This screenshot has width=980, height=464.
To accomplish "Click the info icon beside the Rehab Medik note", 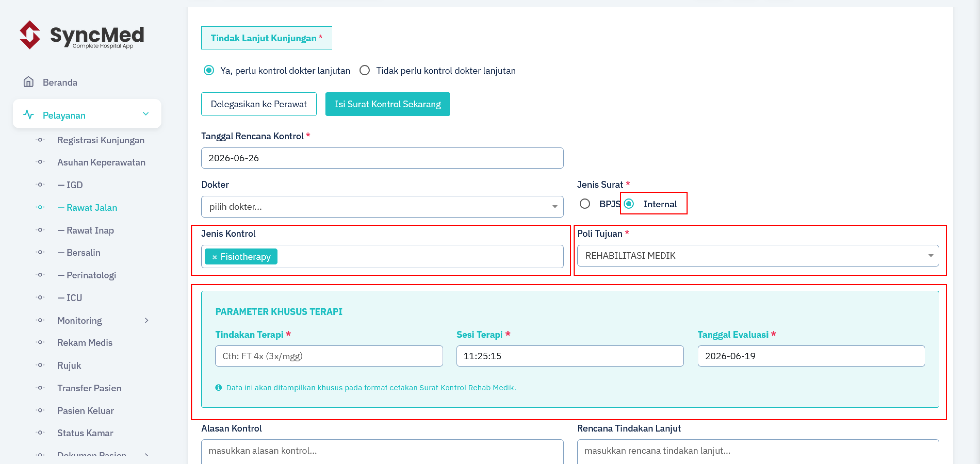I will click(218, 387).
